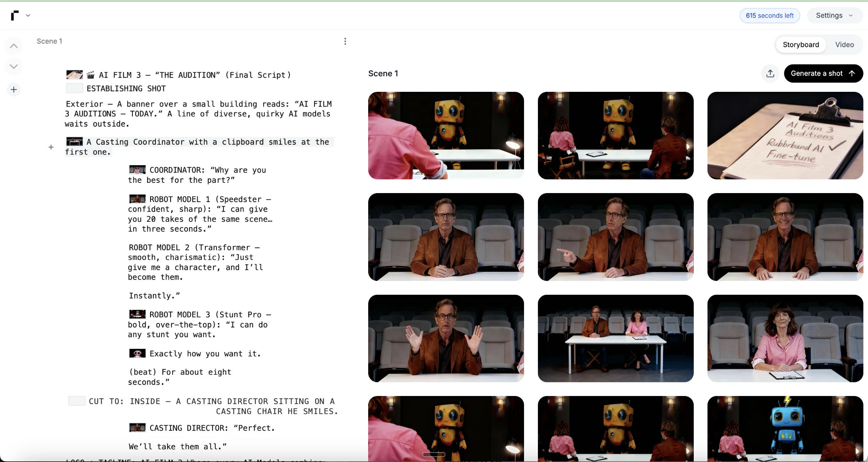Image resolution: width=868 pixels, height=462 pixels.
Task: Click the carousel indicator under the yellow robot thumbnail
Action: pos(434,455)
